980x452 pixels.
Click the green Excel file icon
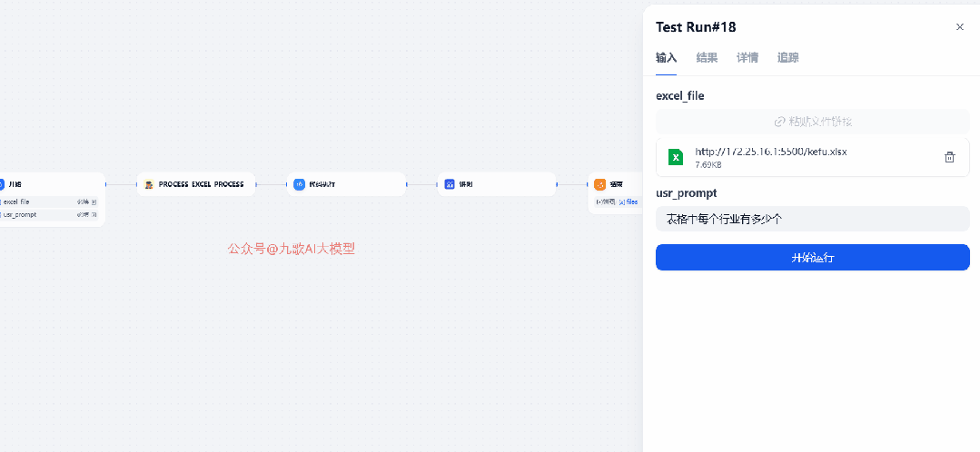click(x=676, y=157)
